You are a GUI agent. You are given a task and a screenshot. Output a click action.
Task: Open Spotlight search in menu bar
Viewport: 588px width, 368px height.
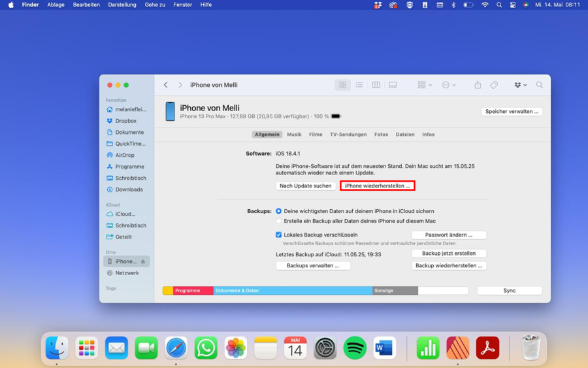pos(498,5)
